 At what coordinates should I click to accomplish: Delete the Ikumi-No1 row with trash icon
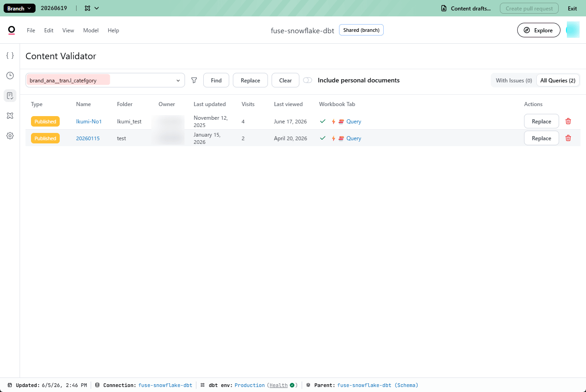click(x=568, y=121)
